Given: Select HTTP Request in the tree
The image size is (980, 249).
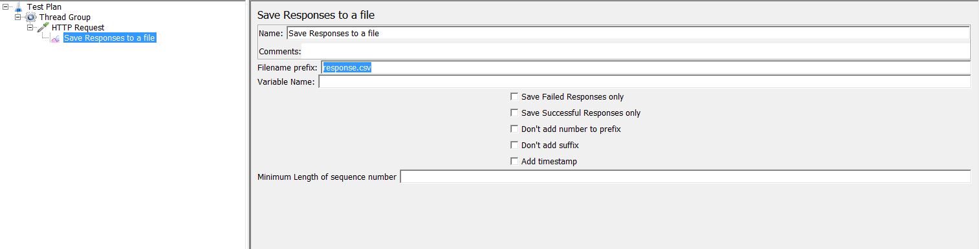Looking at the screenshot, I should (78, 27).
